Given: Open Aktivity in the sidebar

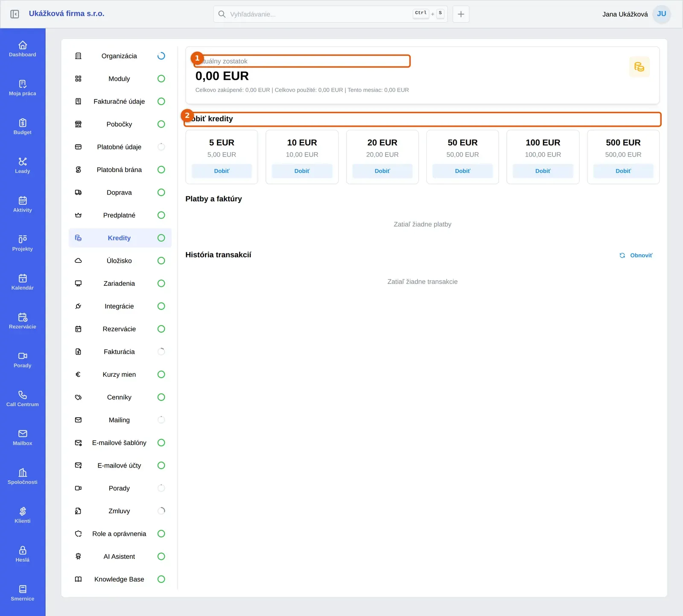Looking at the screenshot, I should tap(23, 204).
